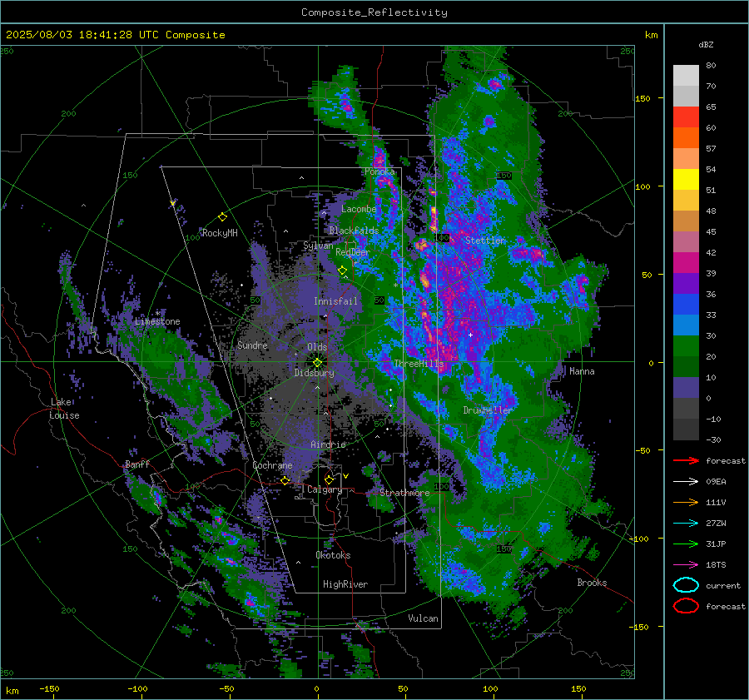Click the Vulcan city label
Viewport: 749px width, 700px height.
pos(424,618)
